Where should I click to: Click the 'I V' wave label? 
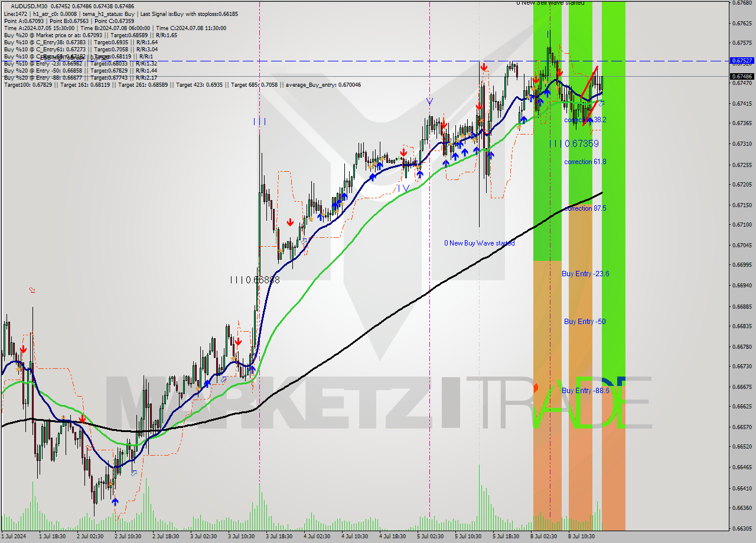click(x=403, y=188)
